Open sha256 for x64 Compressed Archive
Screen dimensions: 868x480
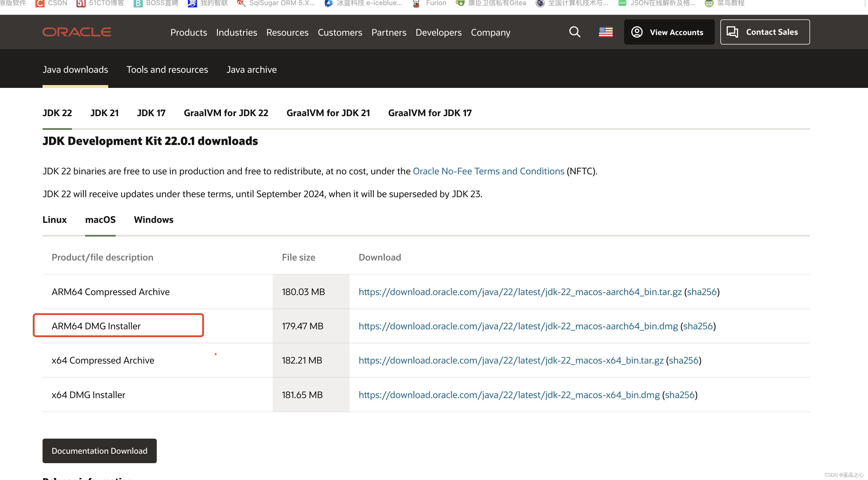pyautogui.click(x=683, y=360)
